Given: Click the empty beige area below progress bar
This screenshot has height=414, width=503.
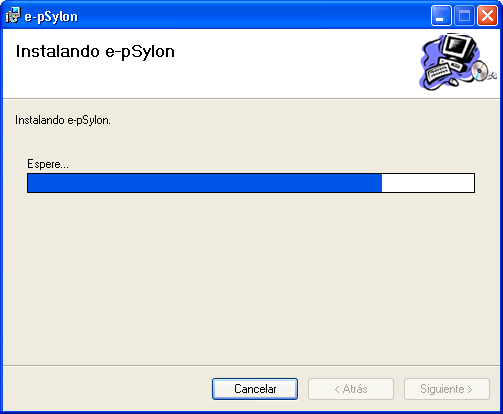Looking at the screenshot, I should tap(251, 278).
